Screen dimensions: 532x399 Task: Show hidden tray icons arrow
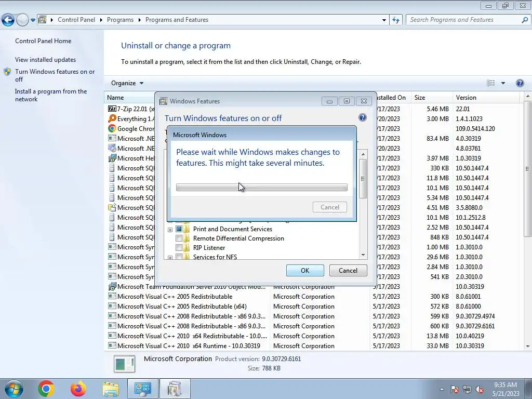point(442,389)
